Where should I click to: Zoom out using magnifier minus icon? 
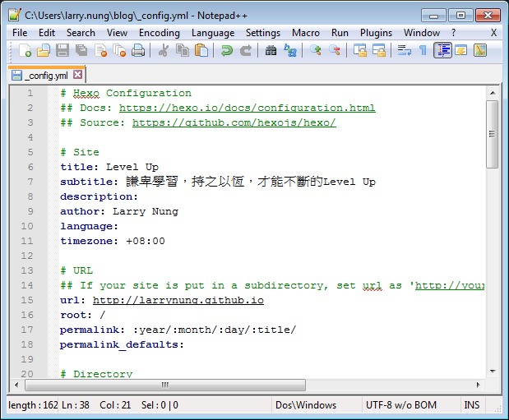coord(334,51)
